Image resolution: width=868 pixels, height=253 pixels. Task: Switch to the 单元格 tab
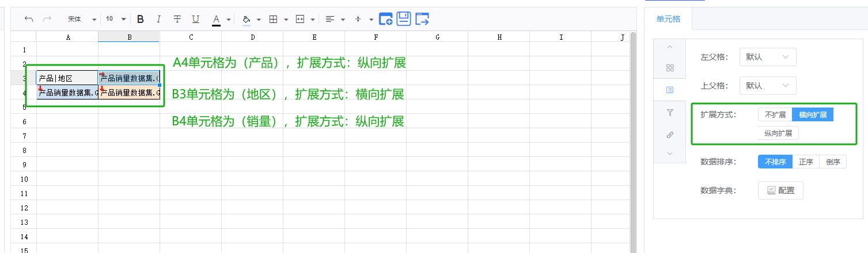click(x=668, y=19)
